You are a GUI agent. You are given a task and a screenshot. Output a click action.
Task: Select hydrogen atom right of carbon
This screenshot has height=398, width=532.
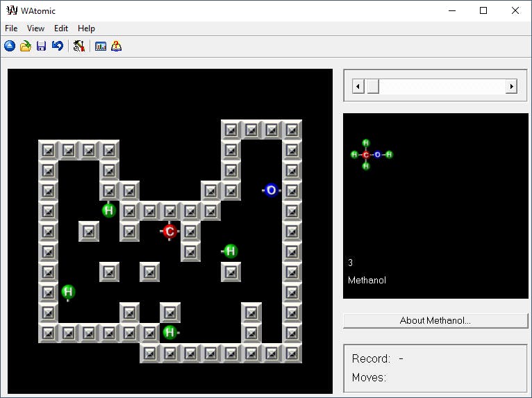[231, 251]
